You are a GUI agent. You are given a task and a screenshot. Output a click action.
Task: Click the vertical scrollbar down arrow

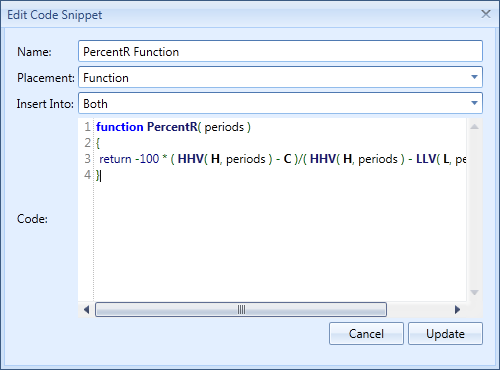[474, 292]
